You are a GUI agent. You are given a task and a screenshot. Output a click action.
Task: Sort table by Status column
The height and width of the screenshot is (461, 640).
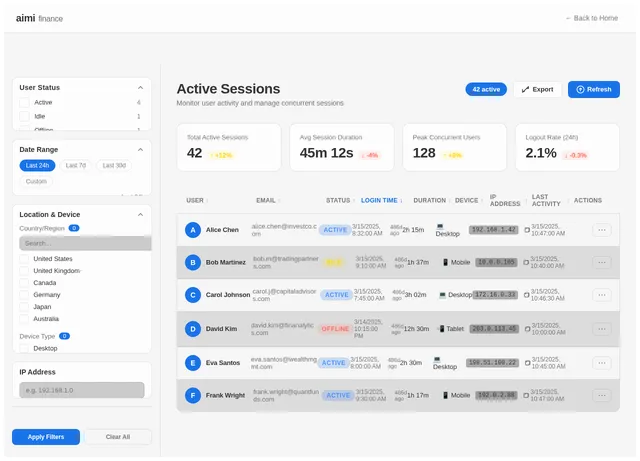[x=340, y=200]
